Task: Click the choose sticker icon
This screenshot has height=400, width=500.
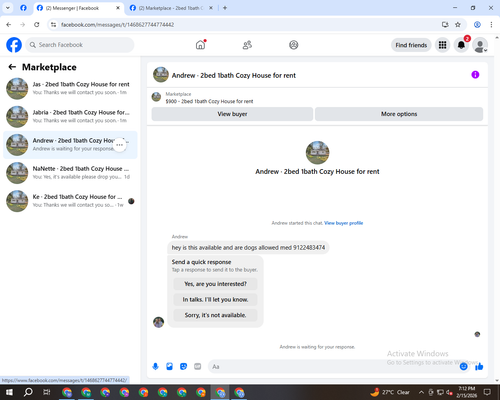Action: point(183,367)
